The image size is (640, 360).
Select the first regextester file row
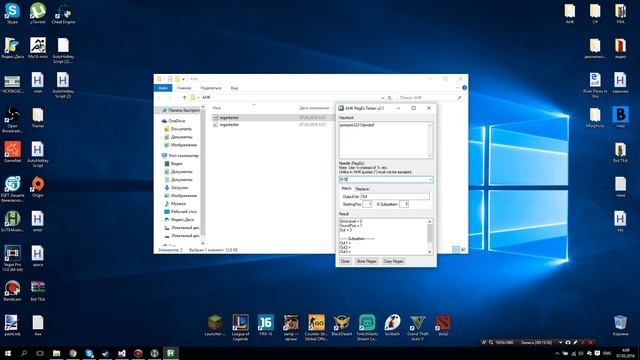[x=273, y=118]
